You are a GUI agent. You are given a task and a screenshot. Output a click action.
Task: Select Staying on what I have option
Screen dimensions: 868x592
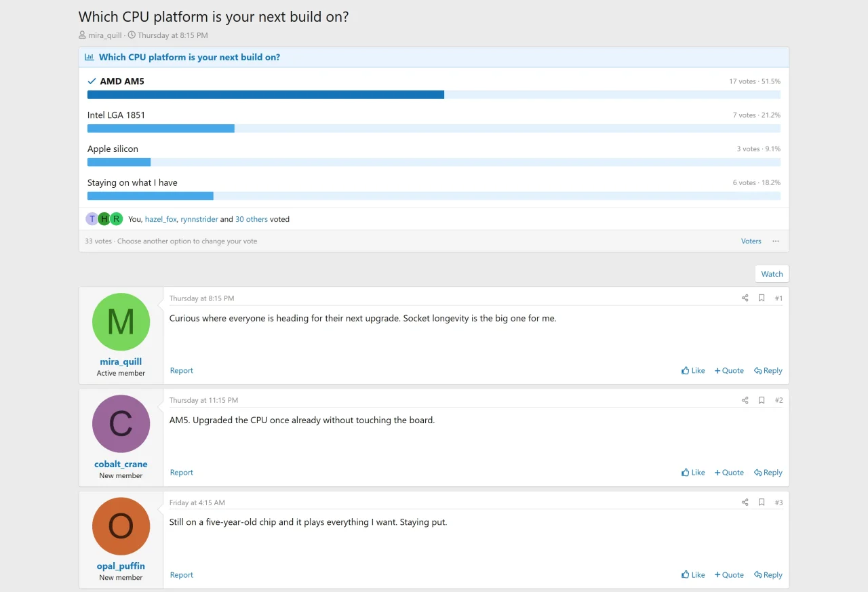[x=434, y=189]
